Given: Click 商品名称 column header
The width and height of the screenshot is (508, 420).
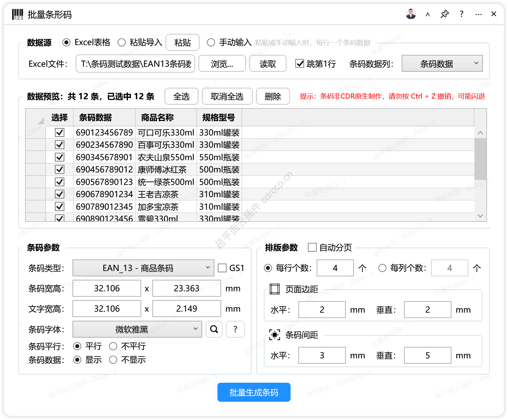Looking at the screenshot, I should 166,118.
